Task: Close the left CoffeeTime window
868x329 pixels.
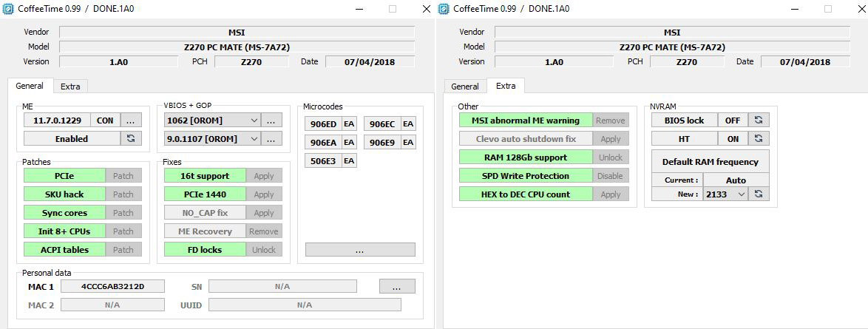Action: point(427,9)
